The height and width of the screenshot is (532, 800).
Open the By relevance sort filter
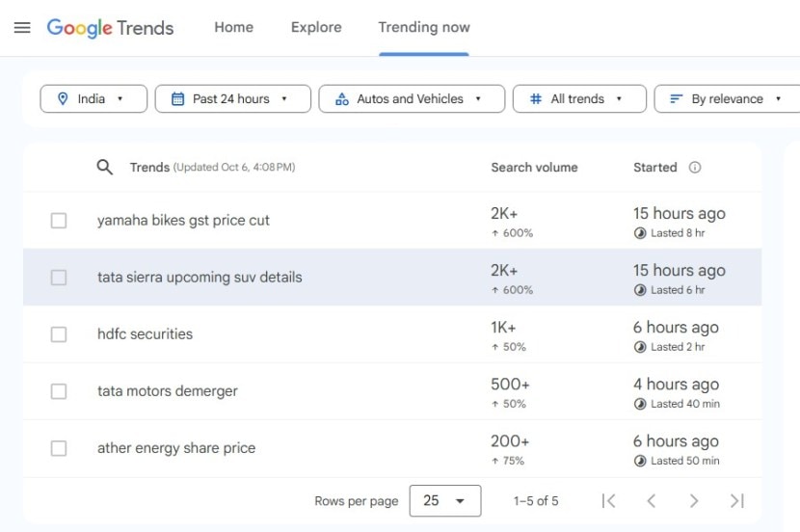(x=726, y=98)
